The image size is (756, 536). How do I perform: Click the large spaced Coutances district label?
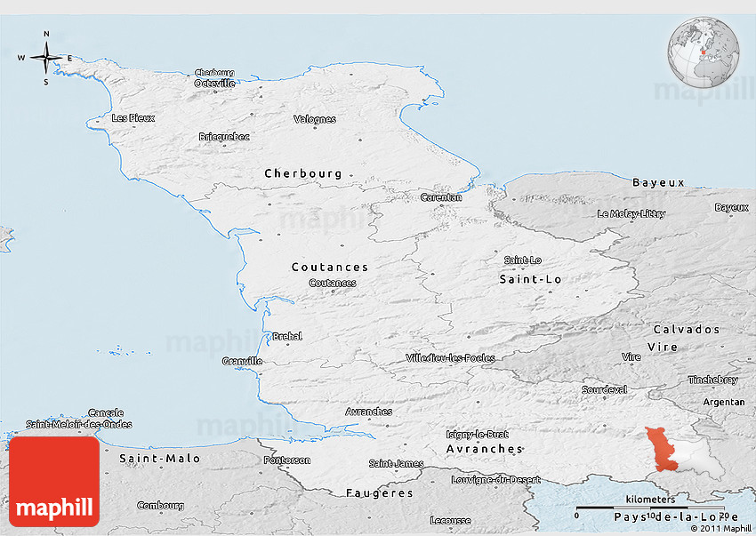point(330,267)
